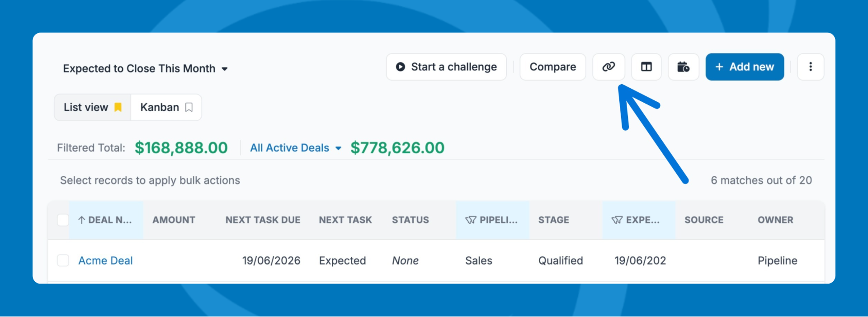Click the Expected column filter icon
Viewport: 868px width, 317px height.
coord(617,220)
